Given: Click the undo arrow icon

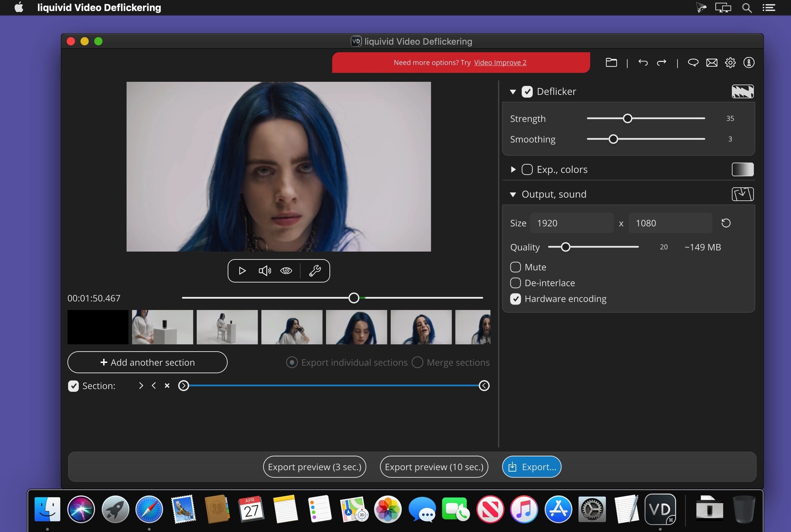Looking at the screenshot, I should coord(643,63).
